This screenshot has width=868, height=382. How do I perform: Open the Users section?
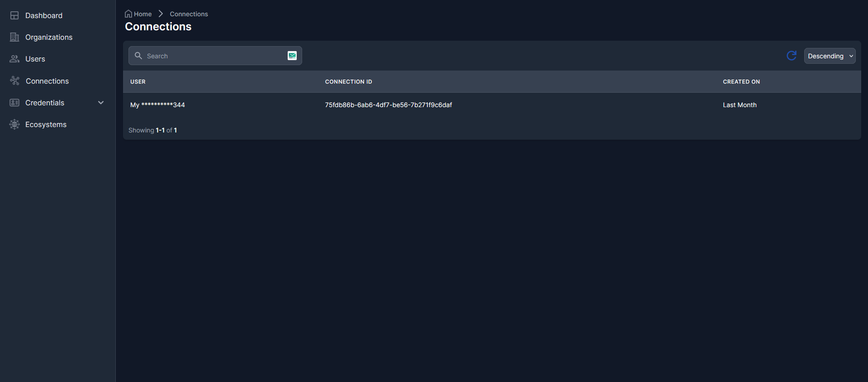pos(35,59)
